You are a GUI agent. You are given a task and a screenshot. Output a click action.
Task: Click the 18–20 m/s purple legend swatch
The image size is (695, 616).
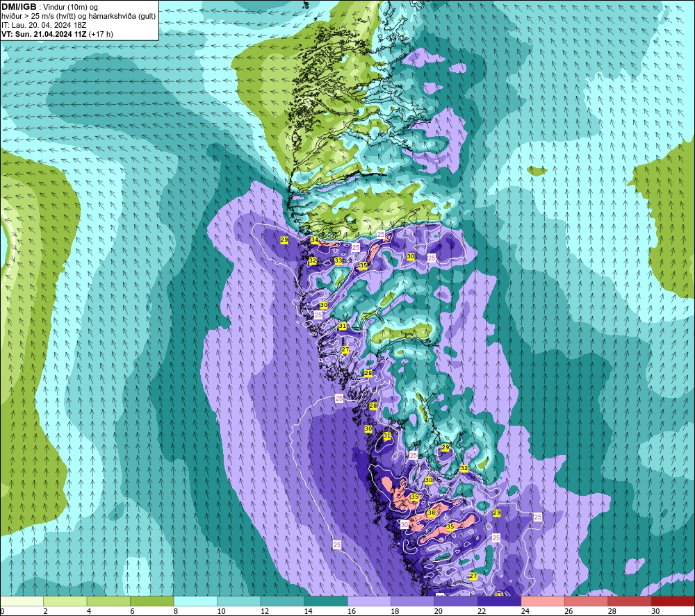click(413, 601)
